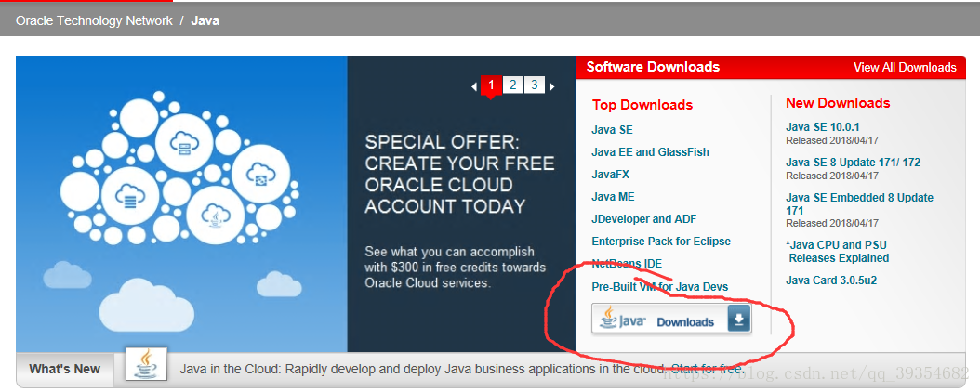Open the JavaFX download link
The image size is (980, 392).
(x=610, y=174)
